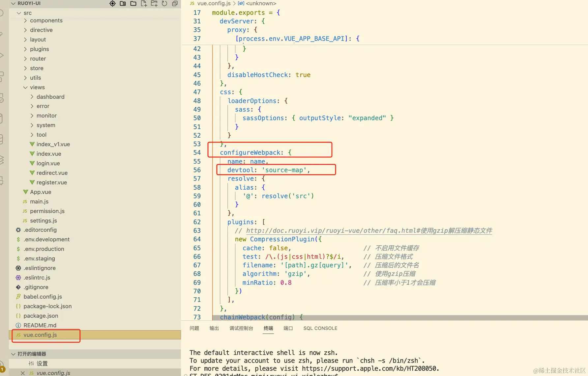Collapse the RUOYI-UI project section
588x376 pixels.
[13, 3]
